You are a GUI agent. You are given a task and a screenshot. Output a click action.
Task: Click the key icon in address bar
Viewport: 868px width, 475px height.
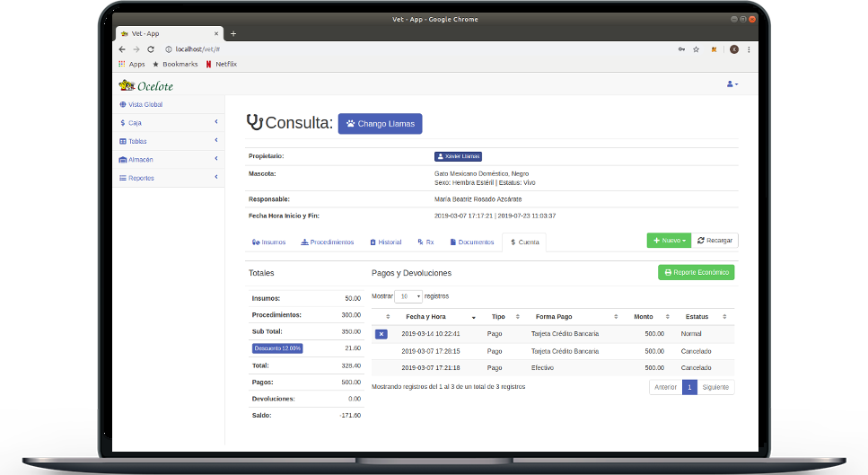679,49
